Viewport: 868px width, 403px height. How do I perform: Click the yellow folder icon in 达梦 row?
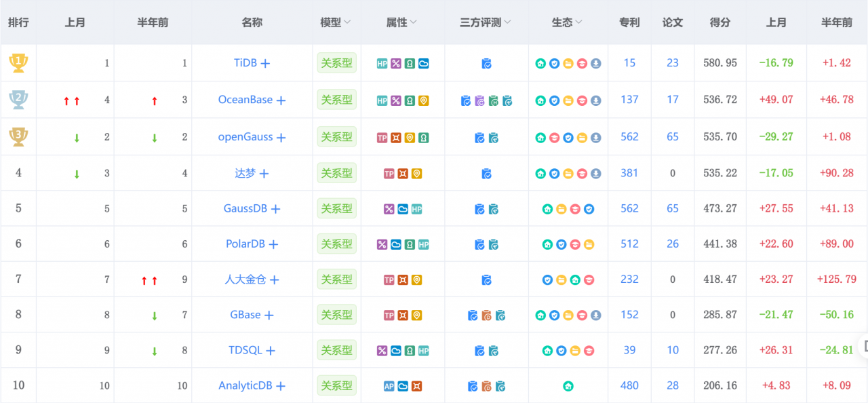pos(568,174)
